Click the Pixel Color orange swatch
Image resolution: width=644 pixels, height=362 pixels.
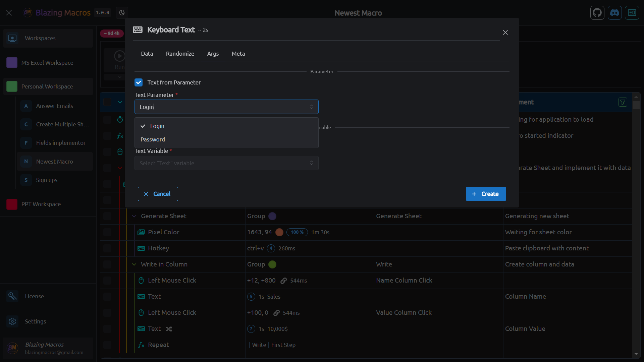279,232
